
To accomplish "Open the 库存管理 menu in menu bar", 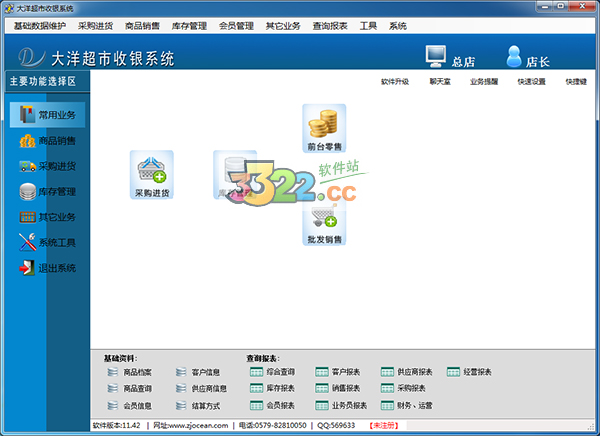I will [189, 26].
